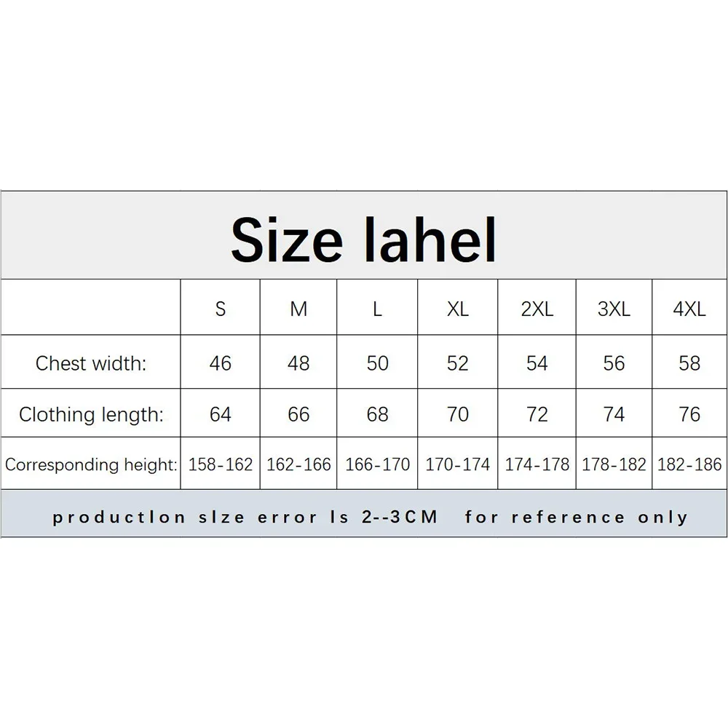This screenshot has width=728, height=728.
Task: Click the "Corresponding height:" row label
Action: coord(91,464)
